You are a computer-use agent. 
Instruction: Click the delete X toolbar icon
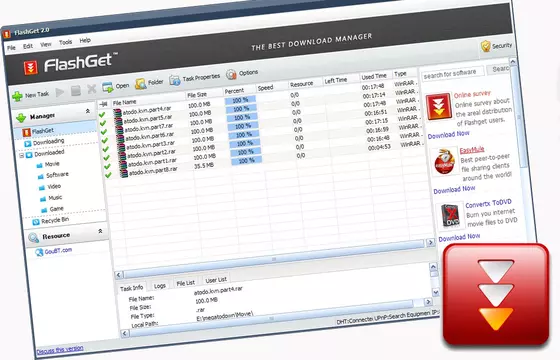[92, 89]
